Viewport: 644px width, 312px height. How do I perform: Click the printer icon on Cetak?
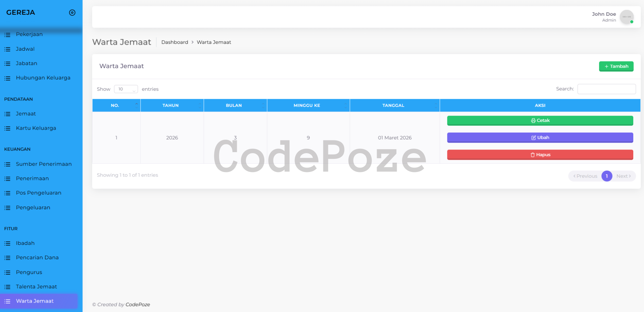tap(533, 121)
